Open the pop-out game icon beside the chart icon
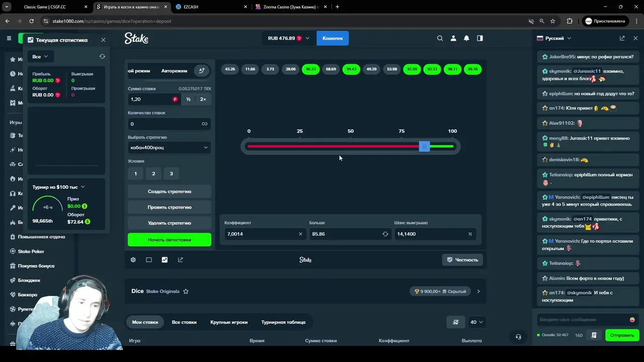This screenshot has height=362, width=644. (180, 260)
